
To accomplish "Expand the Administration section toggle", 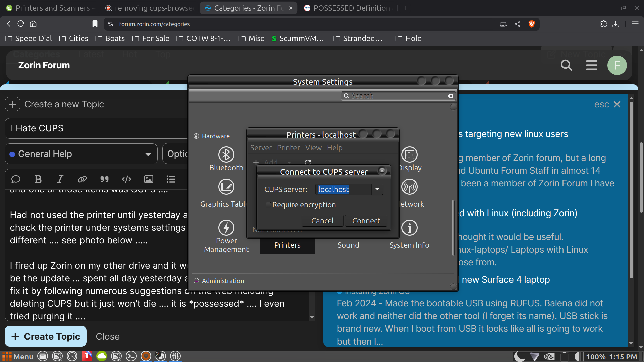I will pos(196,281).
